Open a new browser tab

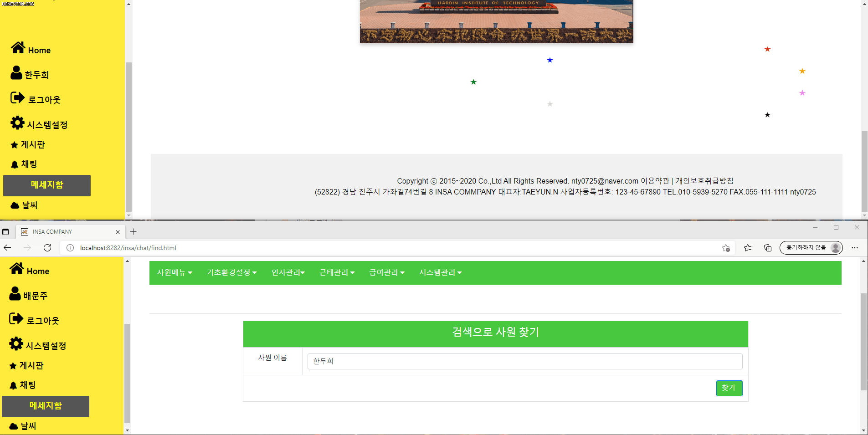coord(133,232)
